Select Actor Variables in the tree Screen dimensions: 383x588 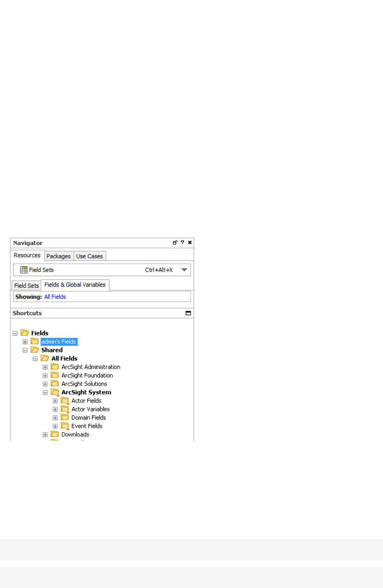(x=90, y=409)
